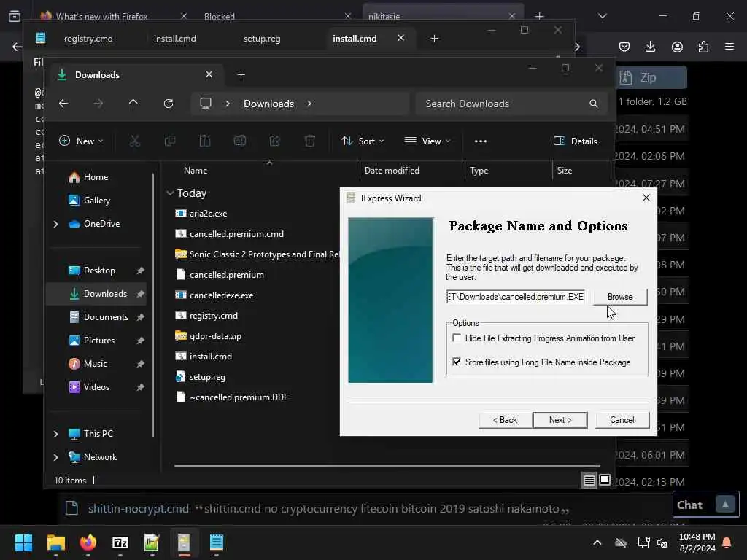The width and height of the screenshot is (747, 560).
Task: Click the Chat panel button
Action: (705, 505)
